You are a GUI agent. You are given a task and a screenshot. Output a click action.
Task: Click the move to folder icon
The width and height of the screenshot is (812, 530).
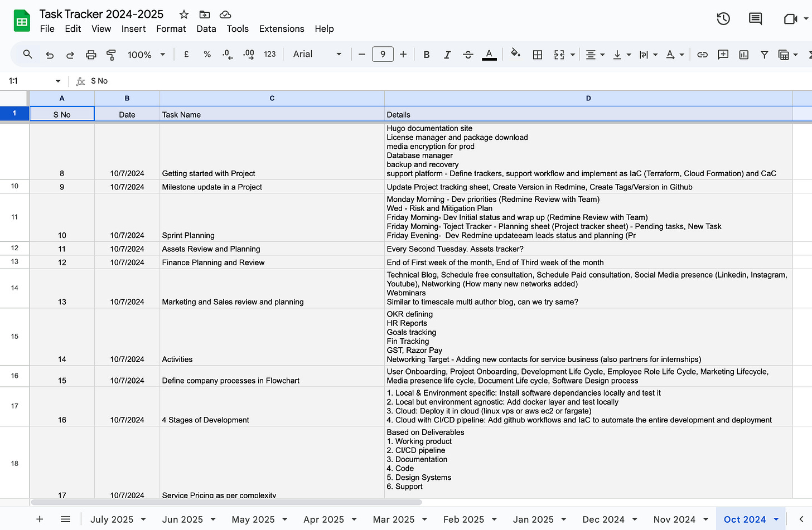(205, 14)
